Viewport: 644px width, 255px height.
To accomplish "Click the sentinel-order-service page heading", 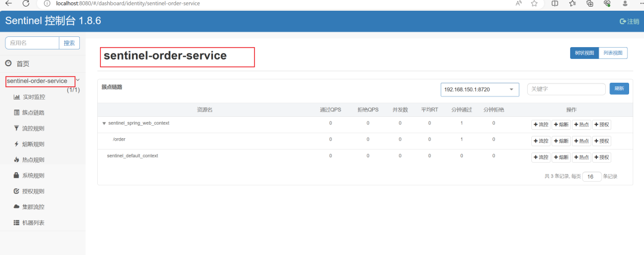I will click(x=165, y=56).
